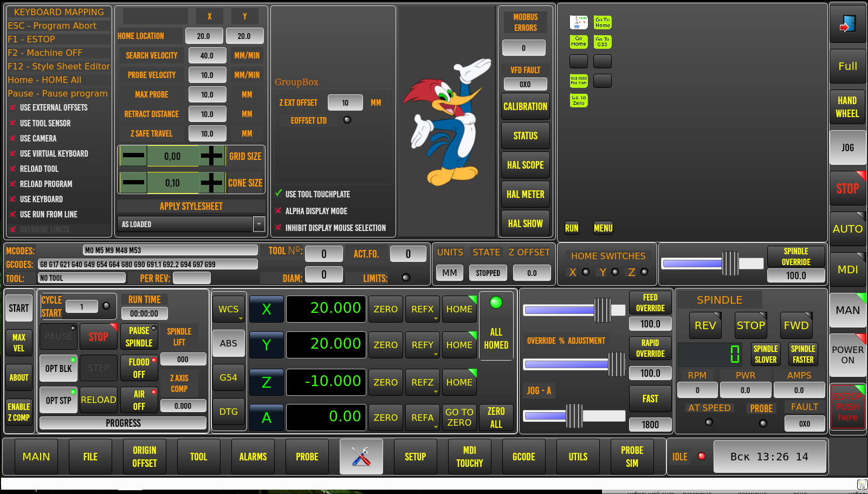Adjust the rapid override slider
Screen dimensions: 868x494
pos(574,364)
